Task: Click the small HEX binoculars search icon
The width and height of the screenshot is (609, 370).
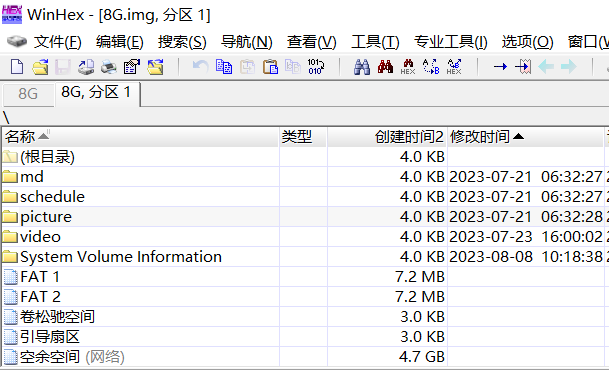Action: pyautogui.click(x=408, y=67)
